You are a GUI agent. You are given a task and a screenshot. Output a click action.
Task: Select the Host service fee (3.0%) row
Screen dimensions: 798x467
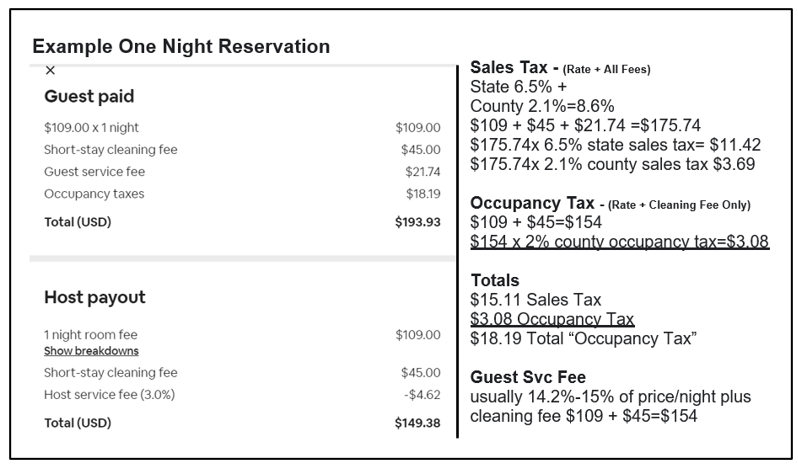tap(109, 393)
